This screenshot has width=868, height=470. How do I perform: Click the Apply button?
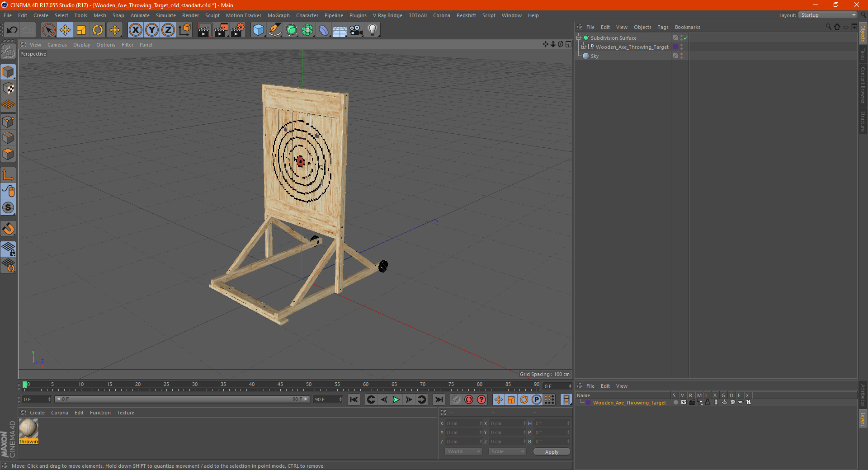552,452
